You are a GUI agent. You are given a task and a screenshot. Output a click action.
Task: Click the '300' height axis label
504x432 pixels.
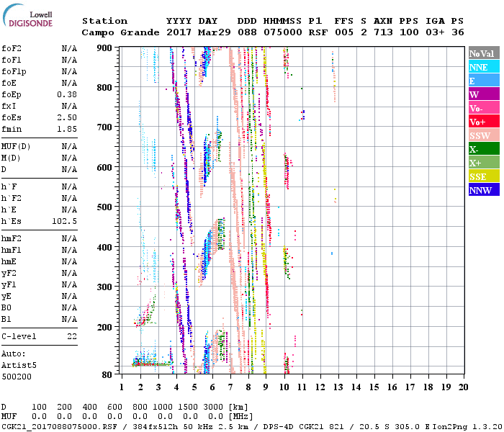pyautogui.click(x=104, y=287)
